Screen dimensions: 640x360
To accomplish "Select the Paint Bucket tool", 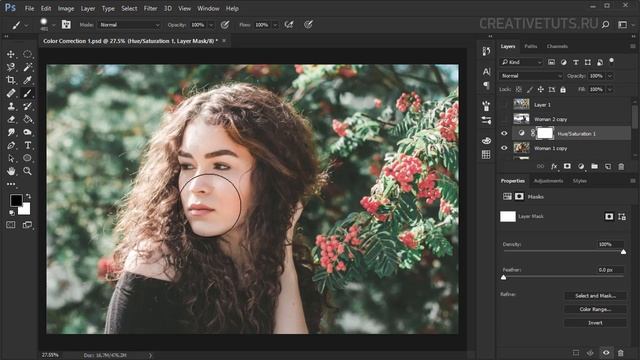I will point(27,119).
